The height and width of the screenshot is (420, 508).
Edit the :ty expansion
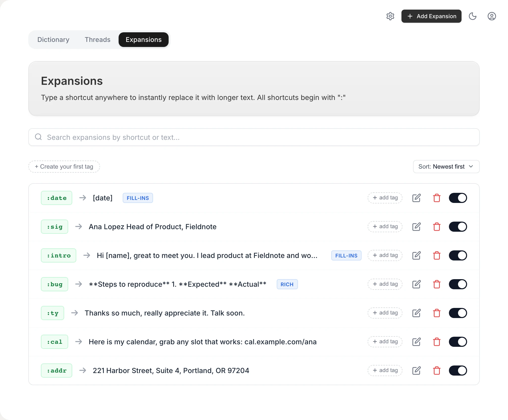[416, 313]
